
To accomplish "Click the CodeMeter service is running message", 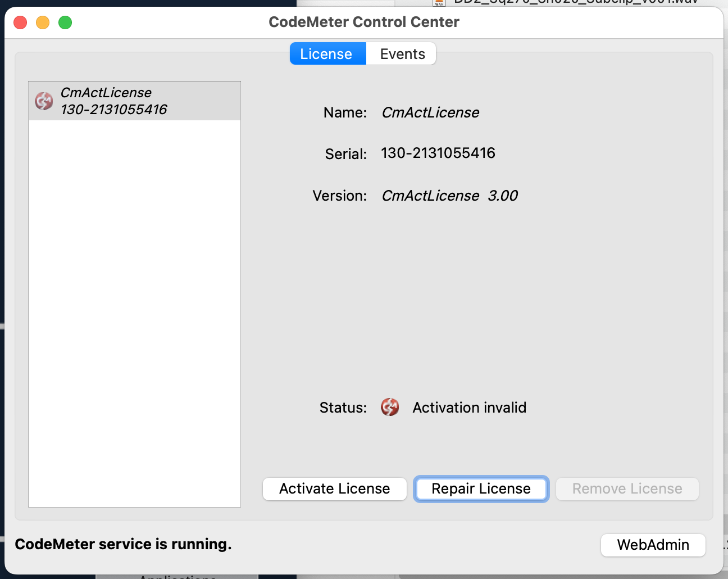I will (x=123, y=544).
